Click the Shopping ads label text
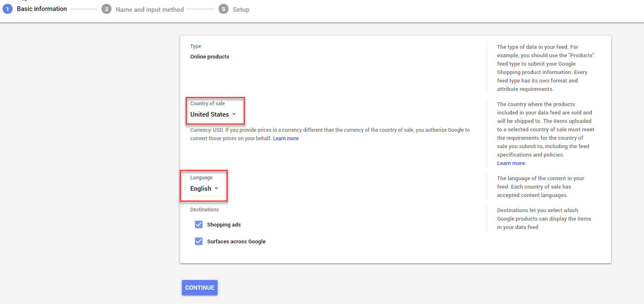The height and width of the screenshot is (304, 644). pyautogui.click(x=224, y=225)
